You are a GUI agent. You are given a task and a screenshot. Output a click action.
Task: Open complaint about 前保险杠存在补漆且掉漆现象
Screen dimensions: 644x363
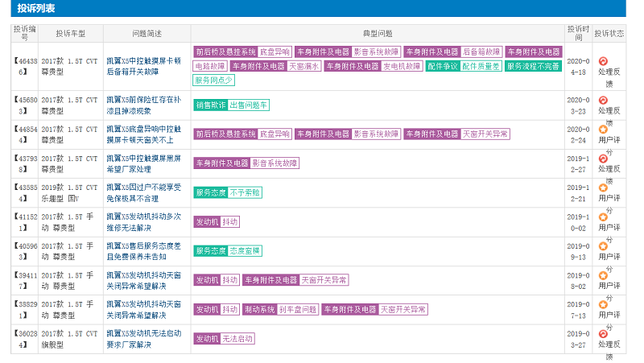point(143,105)
